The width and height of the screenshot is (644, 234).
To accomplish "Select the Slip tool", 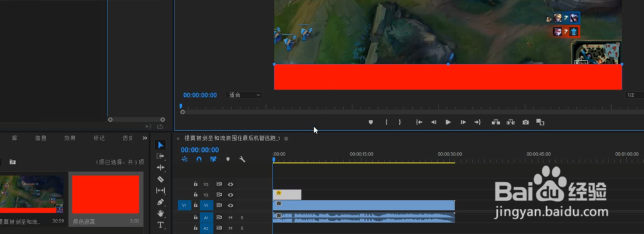I will click(160, 191).
